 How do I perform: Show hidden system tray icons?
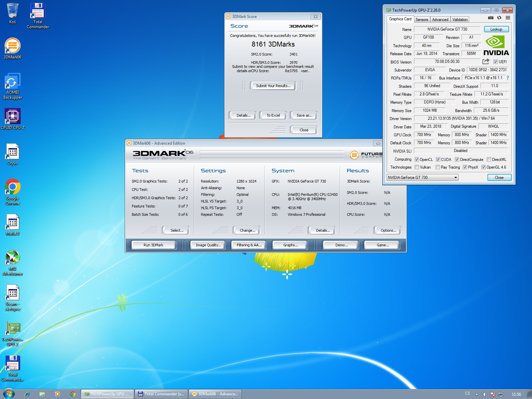[476, 394]
